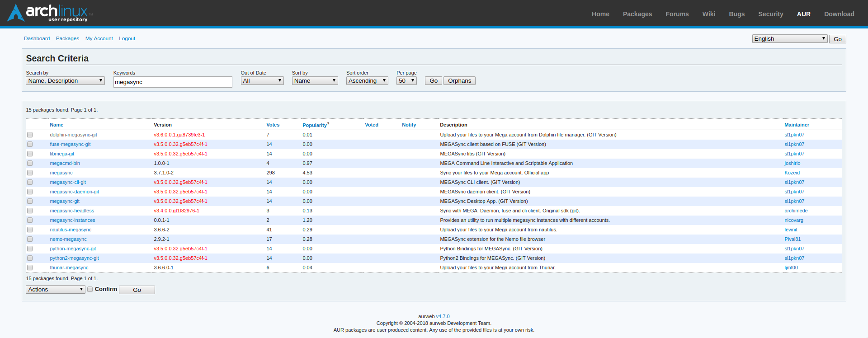The height and width of the screenshot is (338, 868).
Task: Navigate to the Security menu item
Action: pos(771,14)
